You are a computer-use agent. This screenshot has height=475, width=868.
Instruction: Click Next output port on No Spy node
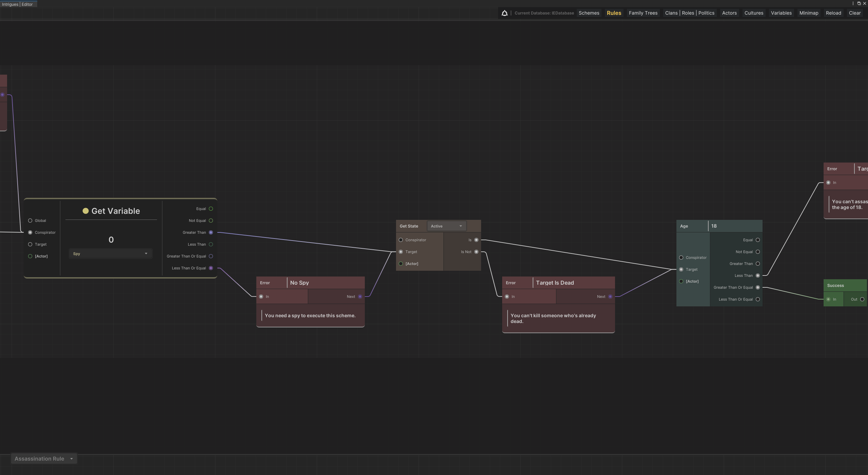pos(360,297)
